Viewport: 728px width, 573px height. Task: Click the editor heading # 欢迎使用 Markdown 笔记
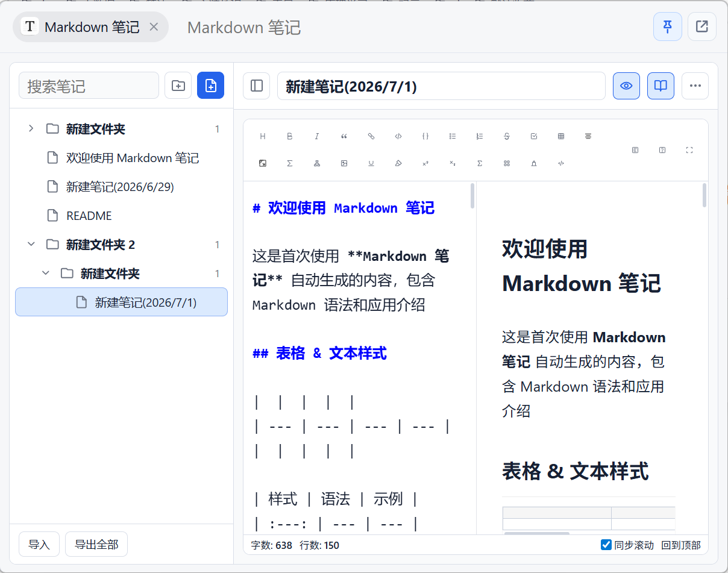(344, 208)
